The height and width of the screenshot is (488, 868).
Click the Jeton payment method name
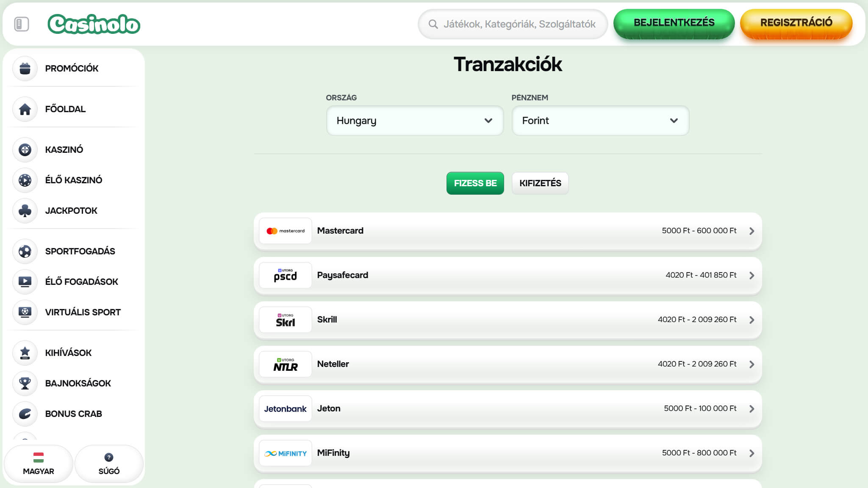[x=329, y=408]
